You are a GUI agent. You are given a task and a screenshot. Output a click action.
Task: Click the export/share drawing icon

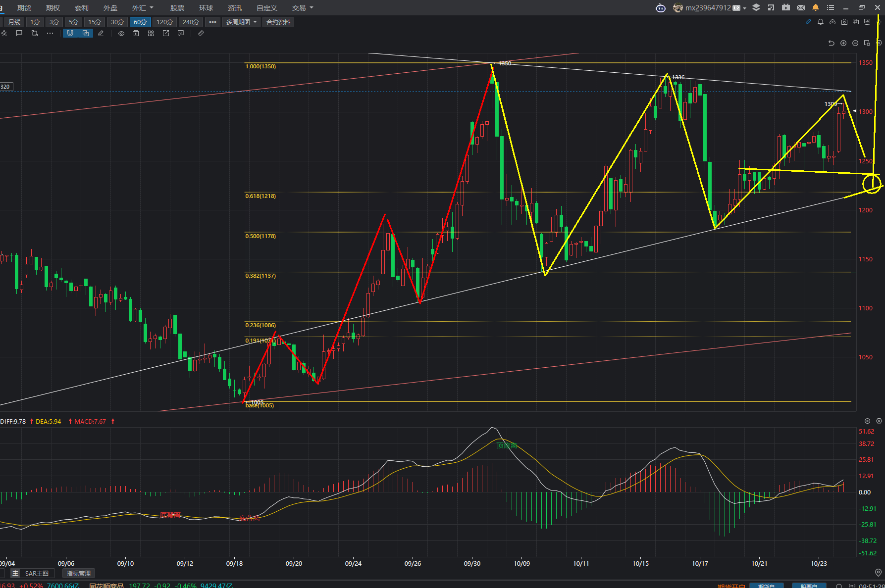coord(166,33)
